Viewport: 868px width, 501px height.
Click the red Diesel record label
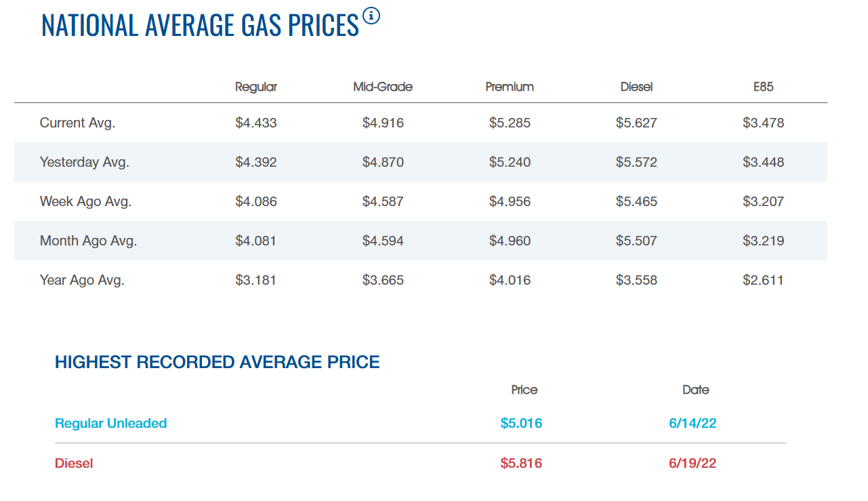(x=74, y=464)
